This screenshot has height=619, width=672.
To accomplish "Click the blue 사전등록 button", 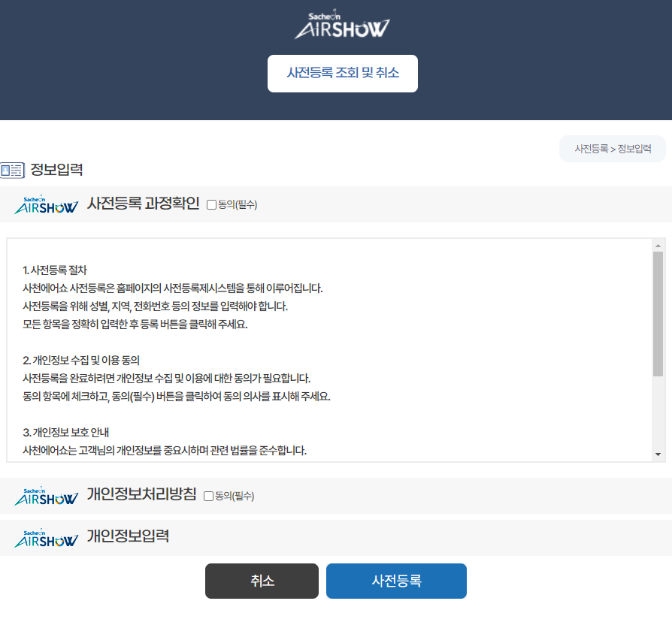I will pyautogui.click(x=396, y=581).
